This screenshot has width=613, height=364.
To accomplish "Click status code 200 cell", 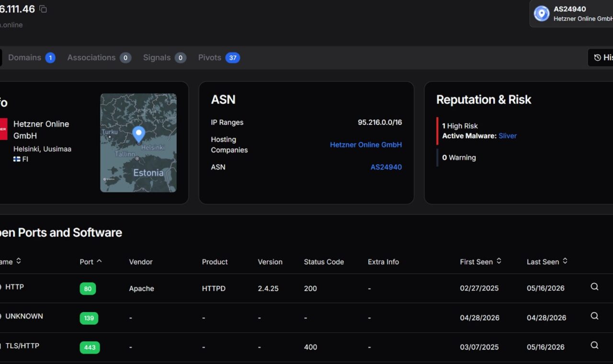I will coord(310,288).
